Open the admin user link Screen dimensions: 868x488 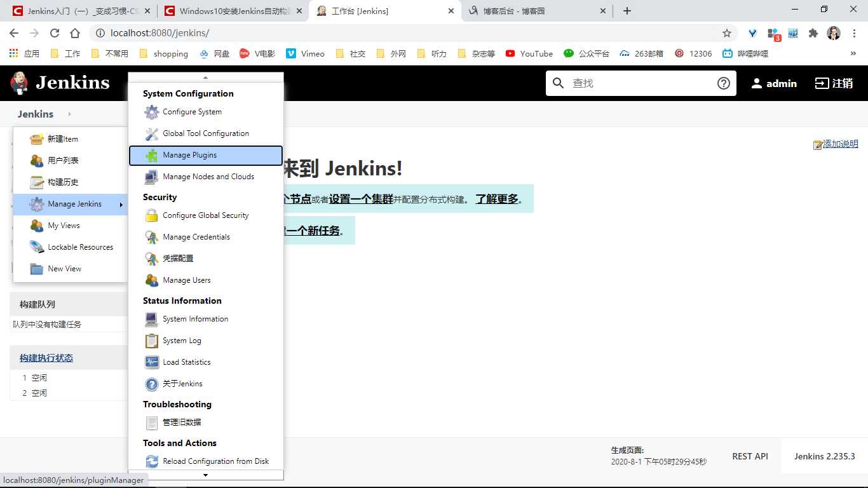(774, 83)
